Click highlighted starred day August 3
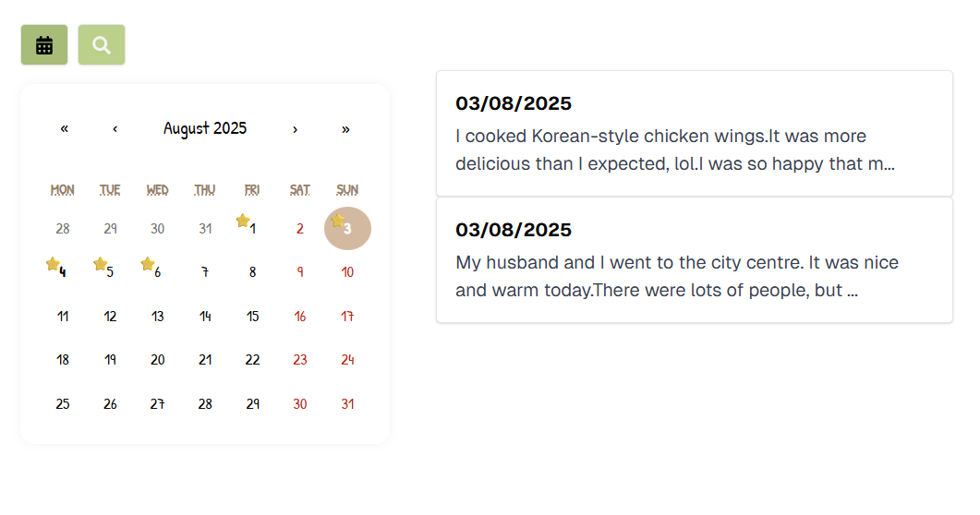 click(x=347, y=229)
